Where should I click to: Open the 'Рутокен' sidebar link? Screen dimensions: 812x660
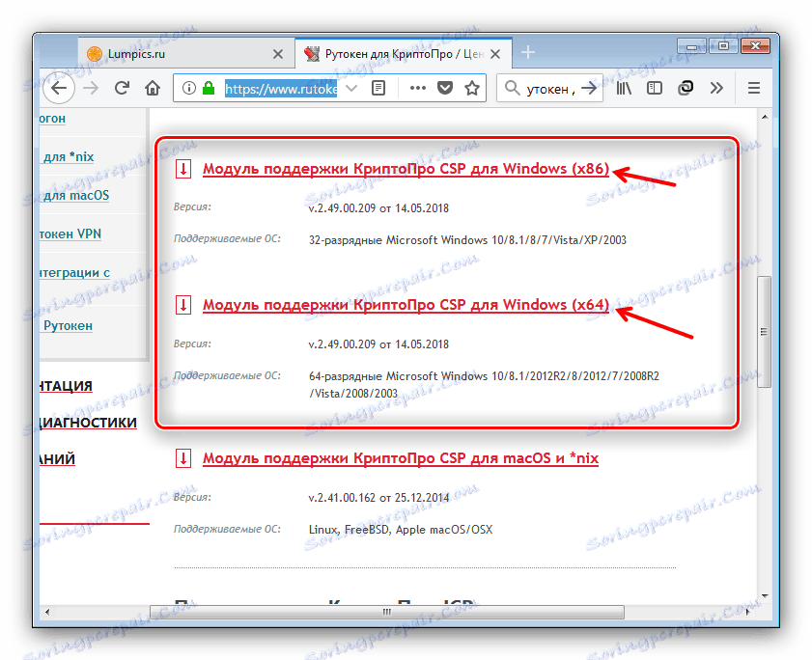(x=68, y=325)
